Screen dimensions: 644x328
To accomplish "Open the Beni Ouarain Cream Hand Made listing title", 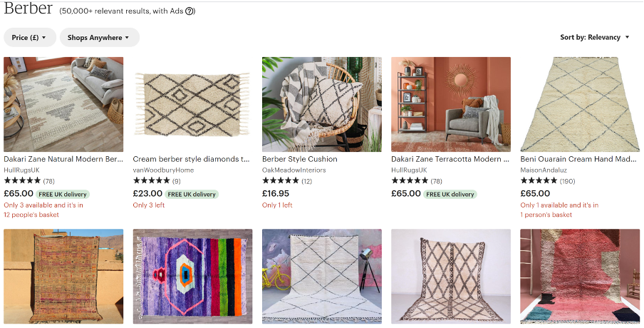I will coord(577,160).
